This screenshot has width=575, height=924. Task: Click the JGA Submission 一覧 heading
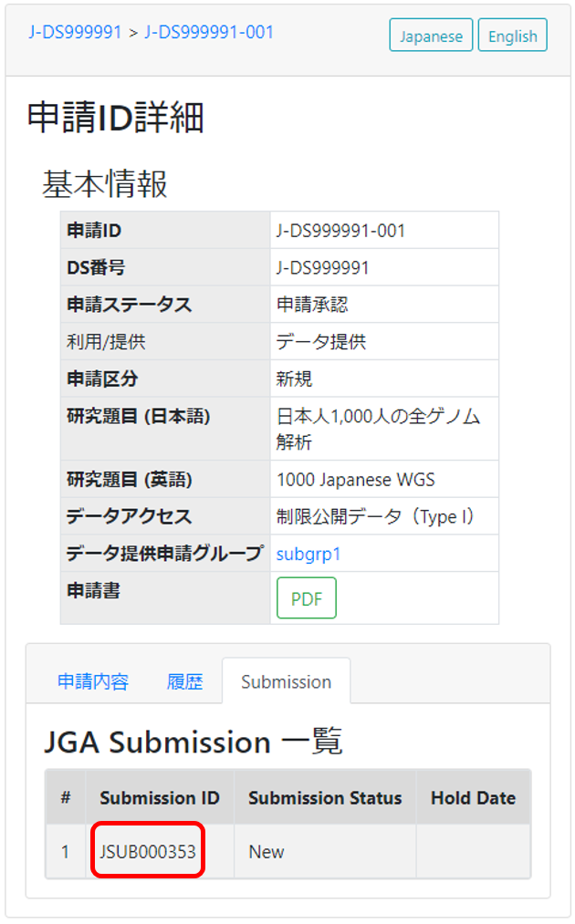coord(193,742)
